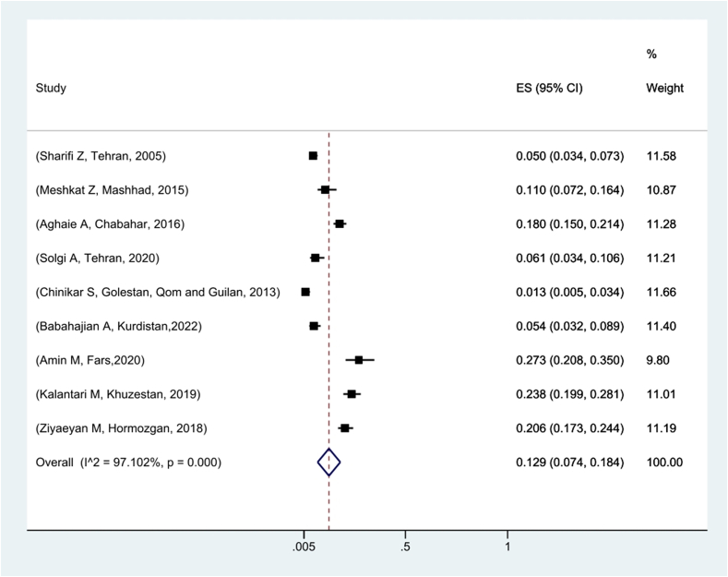Viewport: 728px width, 577px height.
Task: Click the Meshkat Z study square marker
Action: pos(325,189)
